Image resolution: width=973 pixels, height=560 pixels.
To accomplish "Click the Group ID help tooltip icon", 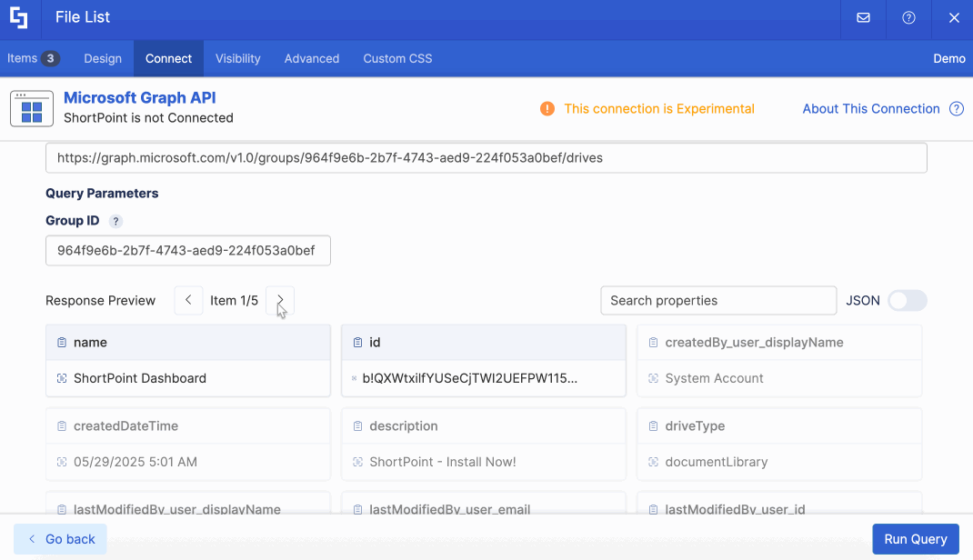I will pos(115,221).
